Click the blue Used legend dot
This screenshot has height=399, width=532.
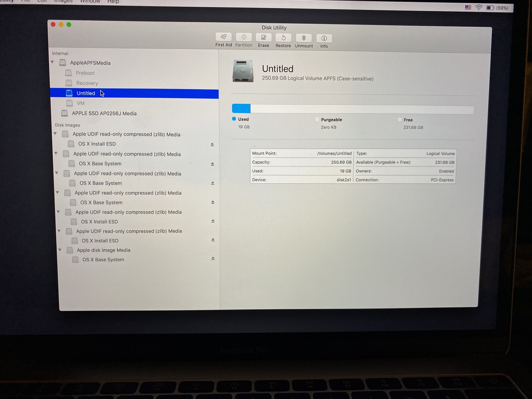click(x=234, y=119)
